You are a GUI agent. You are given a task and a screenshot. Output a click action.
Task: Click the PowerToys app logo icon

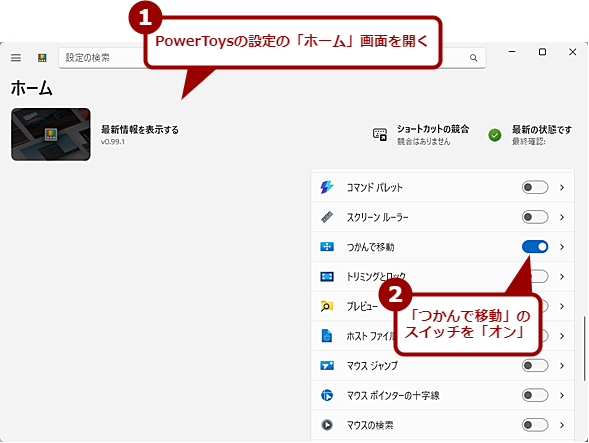(x=42, y=58)
